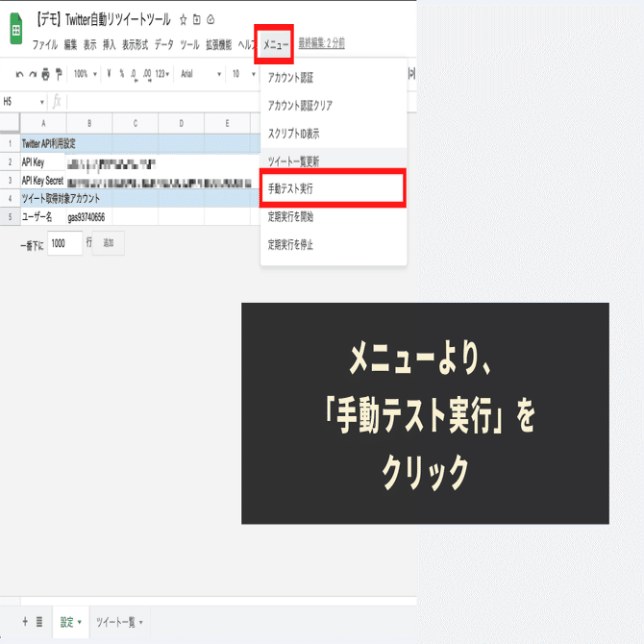Open the ツール menu
Screen dimensions: 644x644
[189, 44]
